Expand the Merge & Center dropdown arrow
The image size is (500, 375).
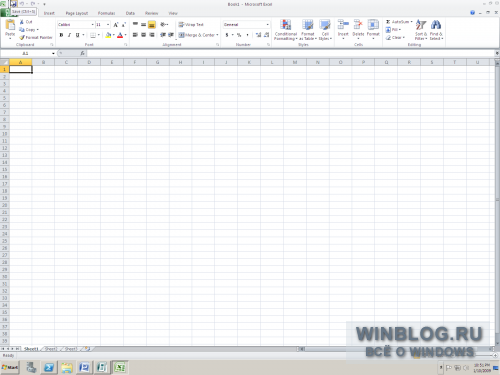[x=217, y=35]
